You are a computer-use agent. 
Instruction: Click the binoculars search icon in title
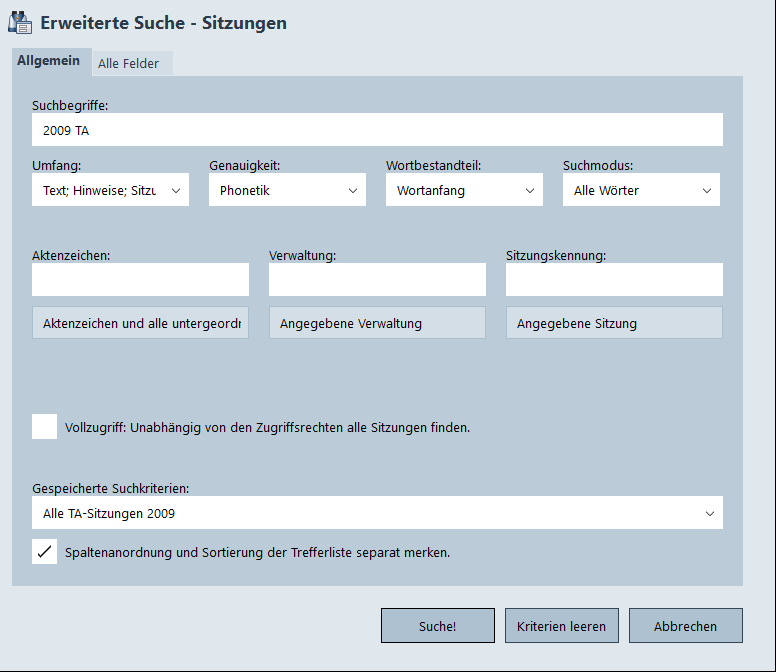[x=21, y=22]
